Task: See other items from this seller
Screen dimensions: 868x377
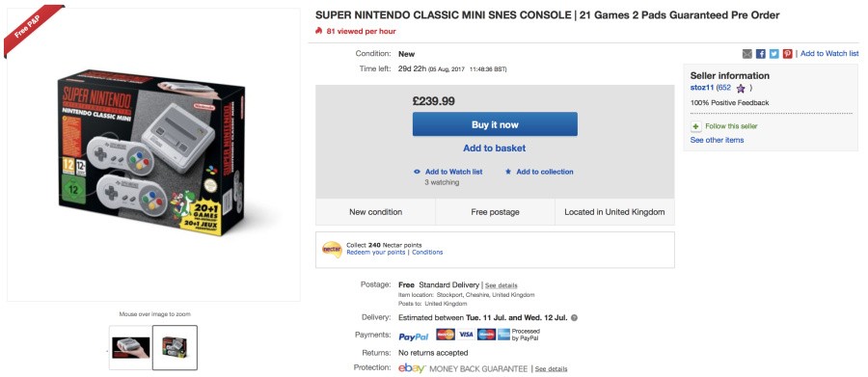Action: point(717,140)
